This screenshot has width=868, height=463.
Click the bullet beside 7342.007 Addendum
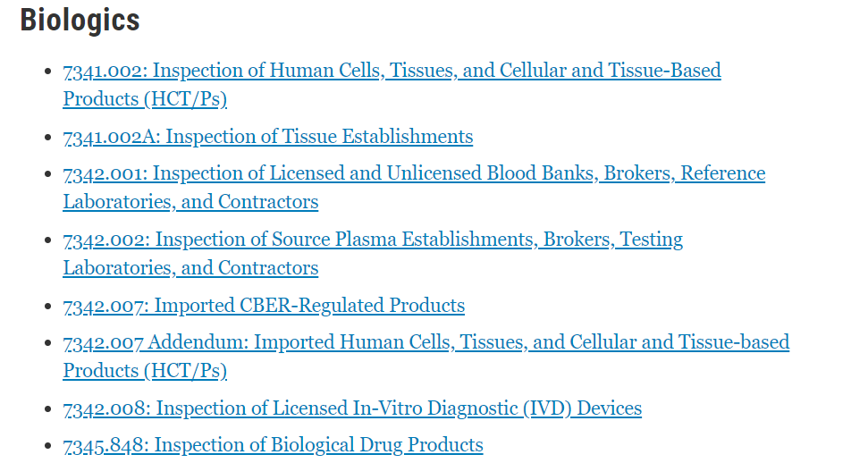coord(47,343)
